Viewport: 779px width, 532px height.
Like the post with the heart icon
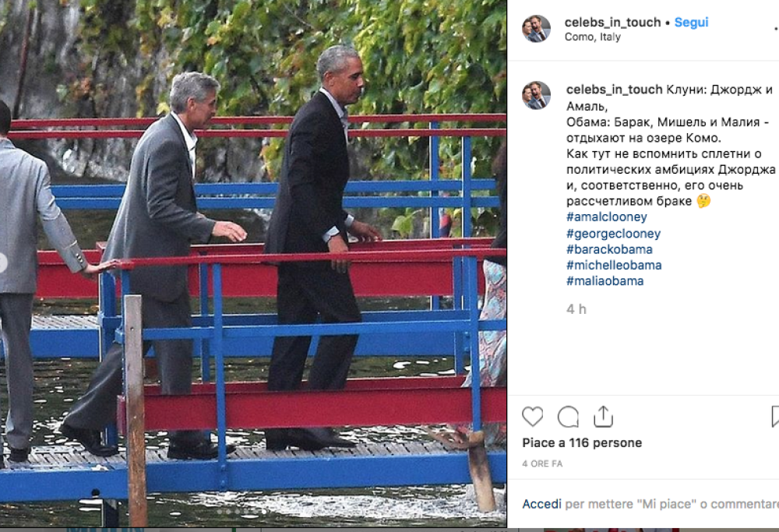point(533,416)
